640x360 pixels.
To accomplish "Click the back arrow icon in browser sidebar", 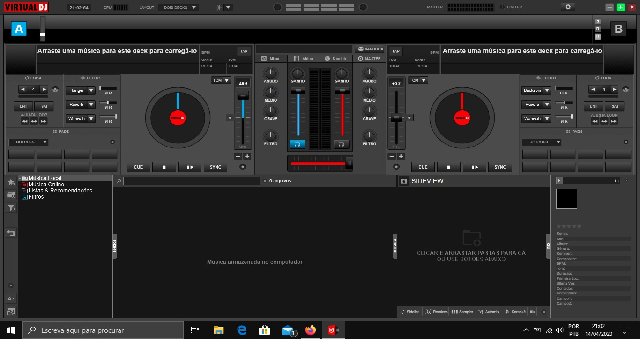I will [11, 233].
